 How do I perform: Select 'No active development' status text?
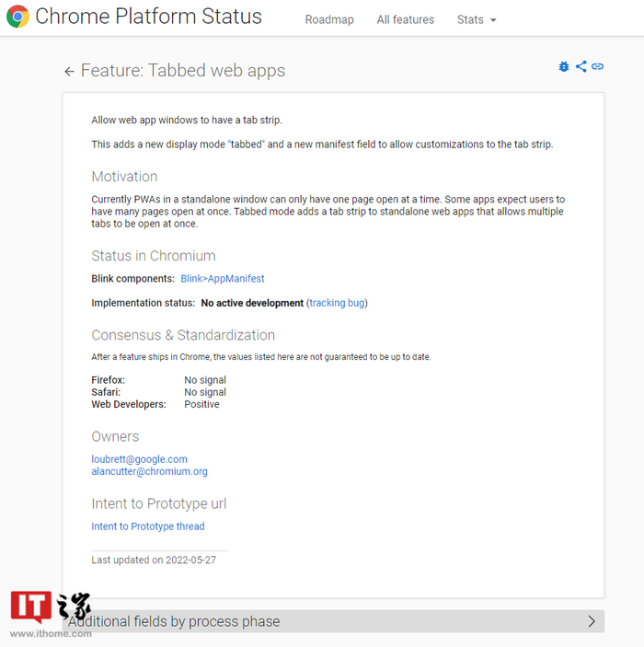252,303
